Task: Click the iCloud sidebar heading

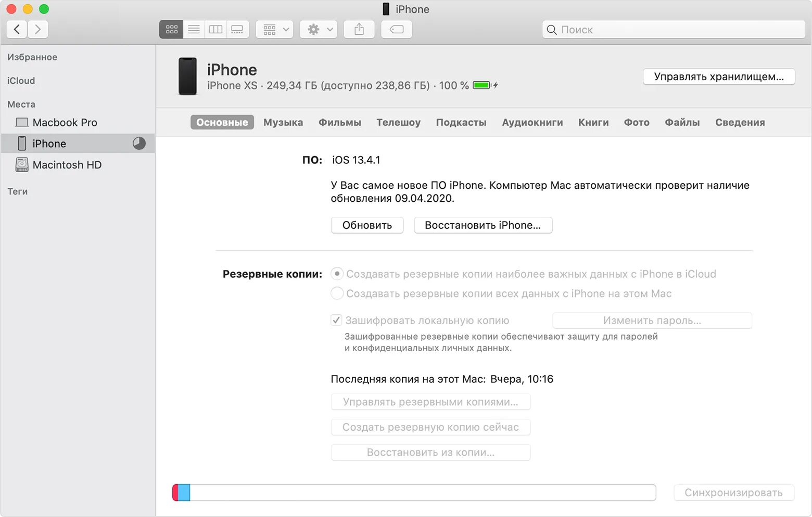Action: 21,81
